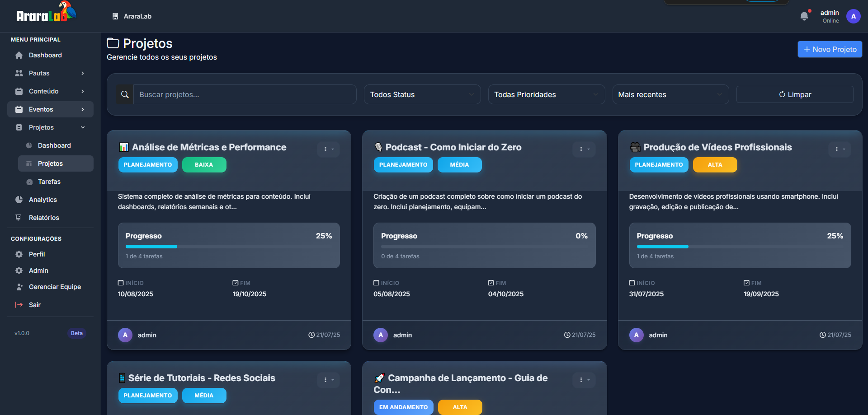The height and width of the screenshot is (415, 868).
Task: Open the Todas Prioridades dropdown
Action: coord(547,94)
